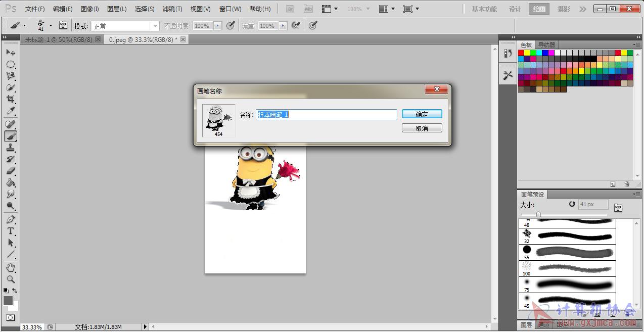Screen dimensions: 644x332
Task: Select the Crop tool
Action: [10, 99]
